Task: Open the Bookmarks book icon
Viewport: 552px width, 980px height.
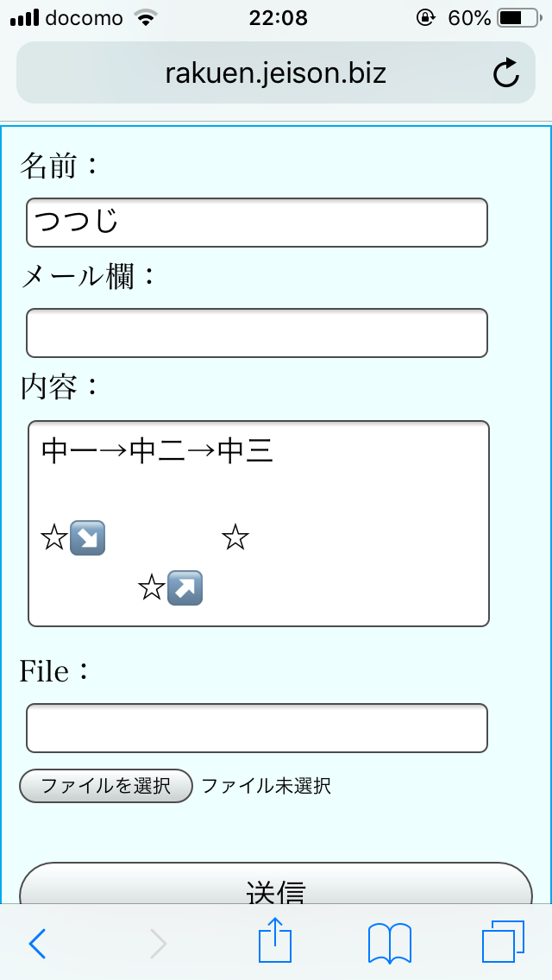Action: click(x=389, y=942)
